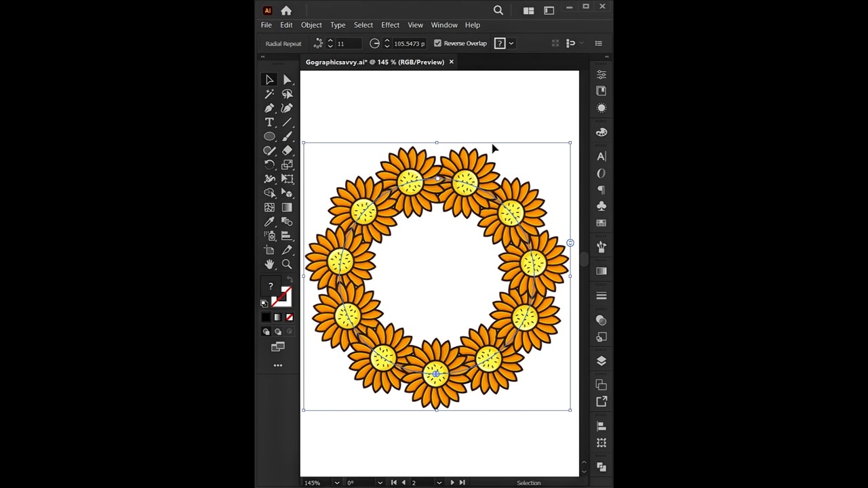Screen dimensions: 868x488
Task: Pick the Paintbrush tool
Action: 287,136
